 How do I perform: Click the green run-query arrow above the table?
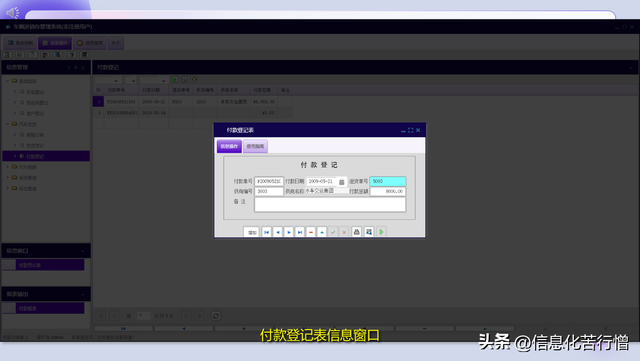click(x=175, y=80)
